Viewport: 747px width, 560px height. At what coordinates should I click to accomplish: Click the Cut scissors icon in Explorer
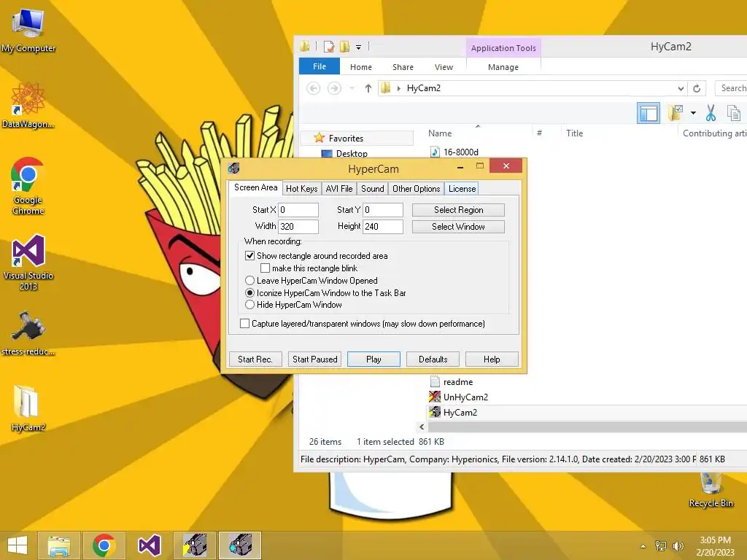[x=711, y=113]
